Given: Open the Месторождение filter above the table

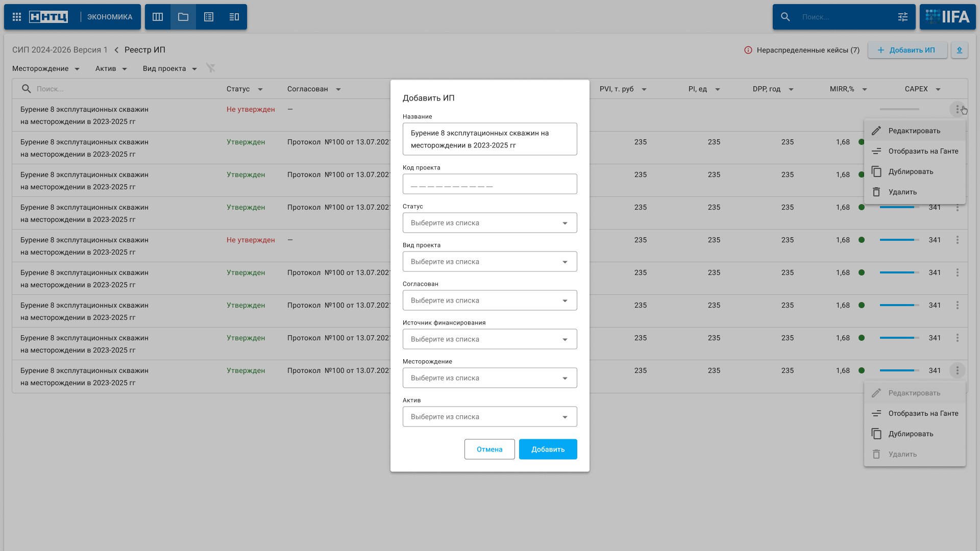Looking at the screenshot, I should click(x=46, y=68).
